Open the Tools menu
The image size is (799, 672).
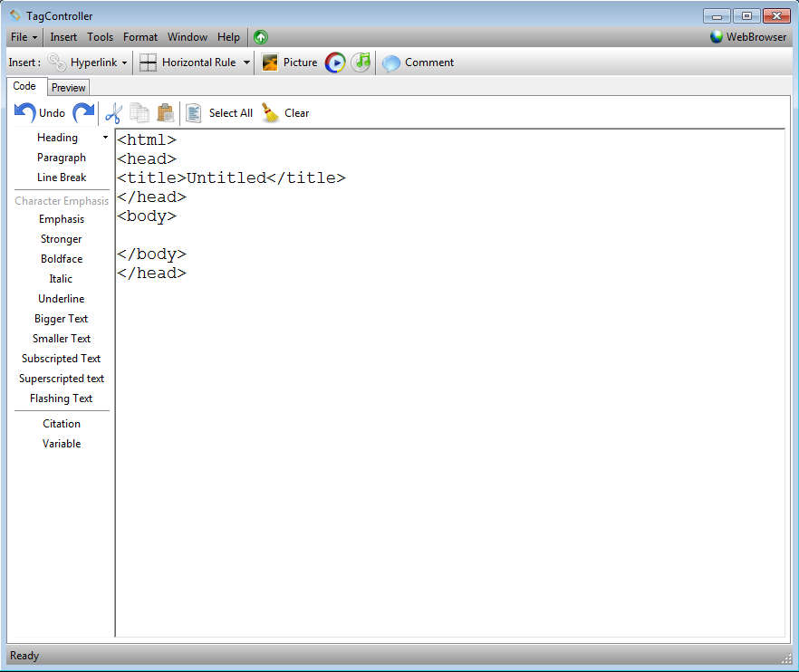(x=100, y=37)
